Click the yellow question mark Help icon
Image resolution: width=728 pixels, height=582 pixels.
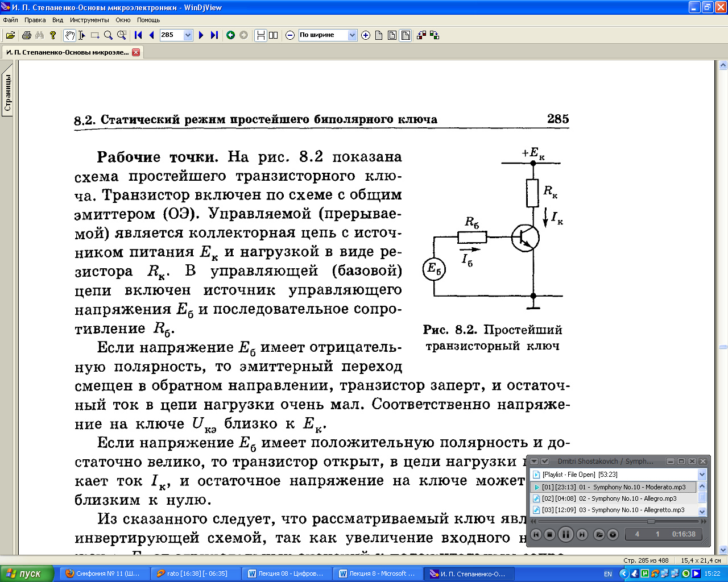click(53, 35)
